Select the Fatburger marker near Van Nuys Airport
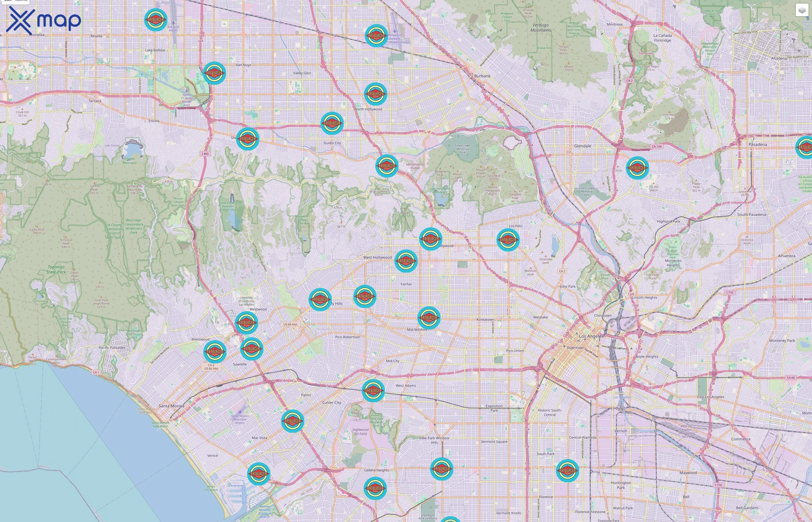 (x=155, y=20)
